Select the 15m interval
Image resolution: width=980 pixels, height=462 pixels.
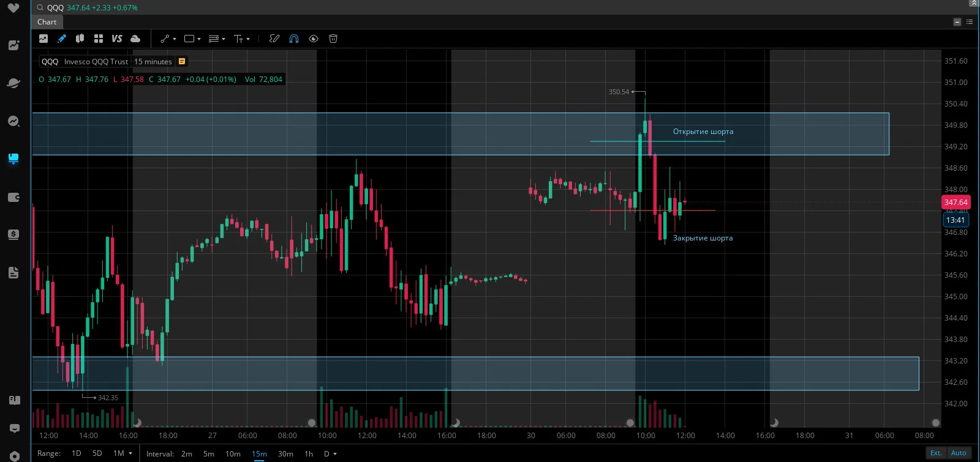tap(259, 453)
